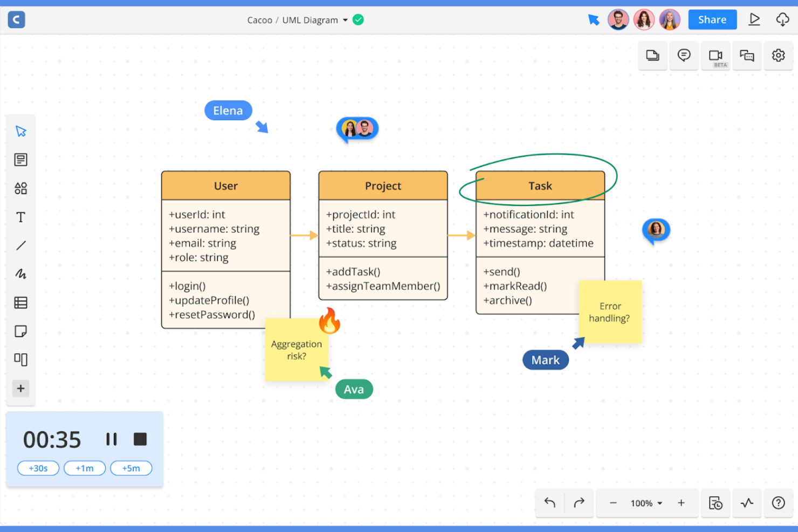
Task: Expand the toolbar with the plus button
Action: [x=20, y=388]
